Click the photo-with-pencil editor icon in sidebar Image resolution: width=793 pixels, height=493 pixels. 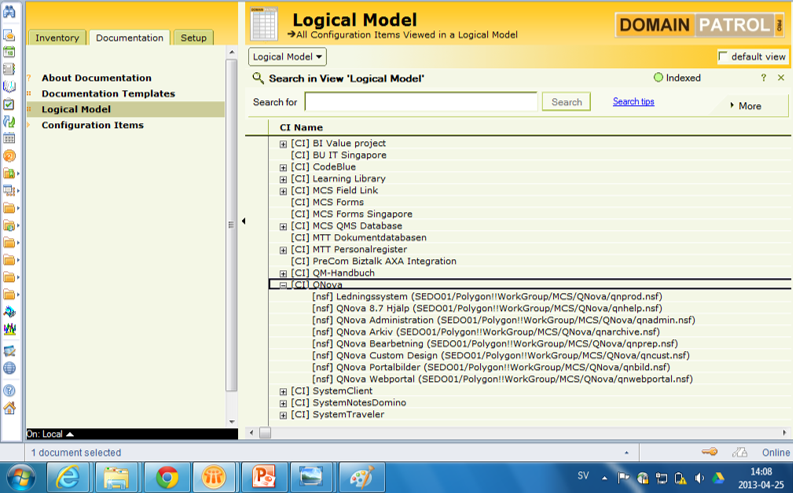point(9,351)
